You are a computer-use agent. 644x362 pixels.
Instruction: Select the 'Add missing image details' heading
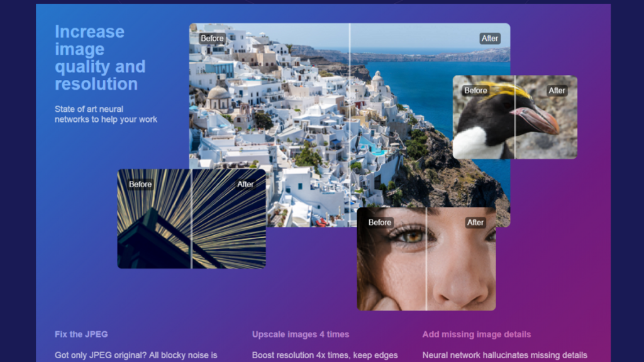(x=477, y=334)
